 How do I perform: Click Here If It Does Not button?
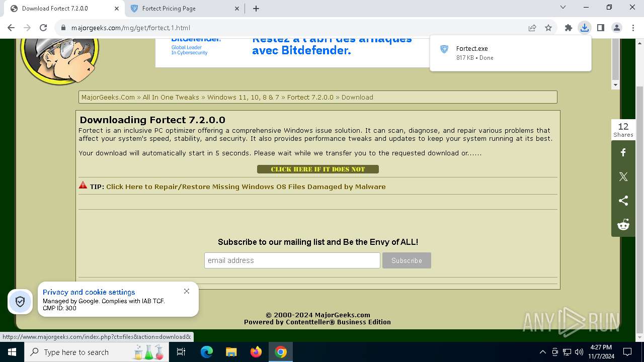click(318, 169)
